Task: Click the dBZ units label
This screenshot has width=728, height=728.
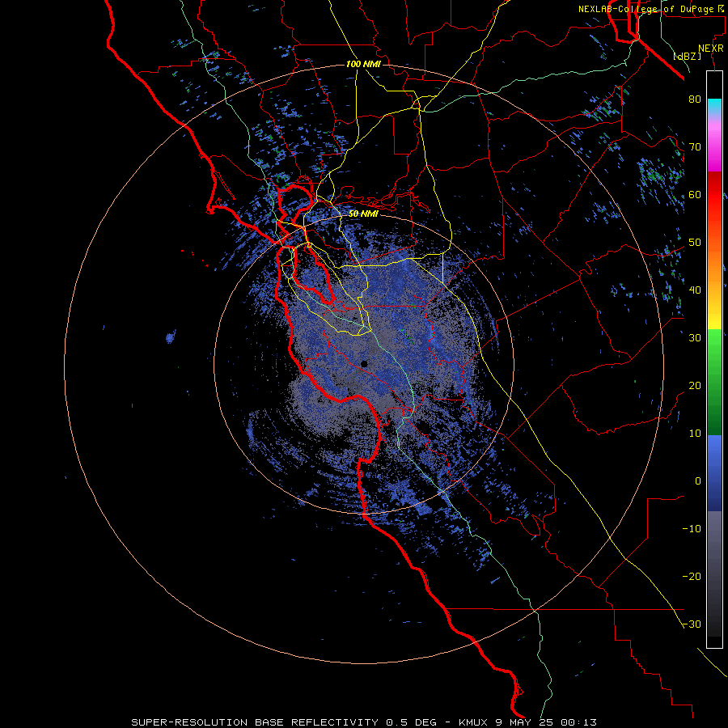Action: (x=688, y=56)
